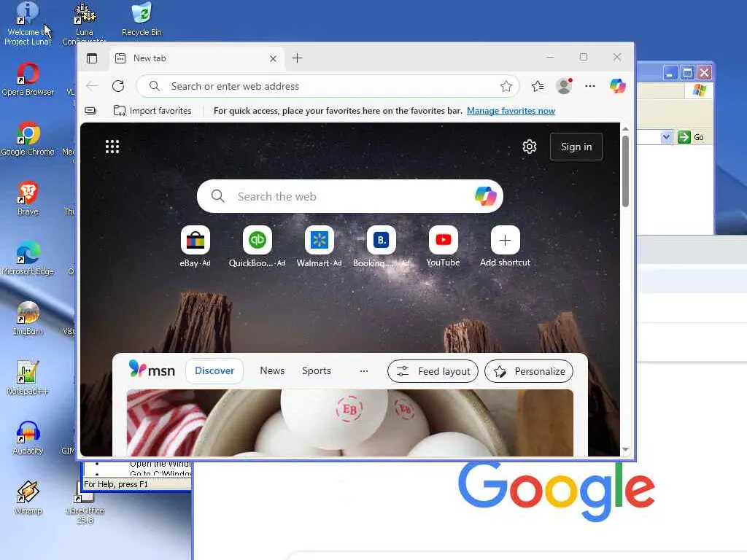
Task: Click the page vertical scrollbar thumb
Action: point(625,171)
